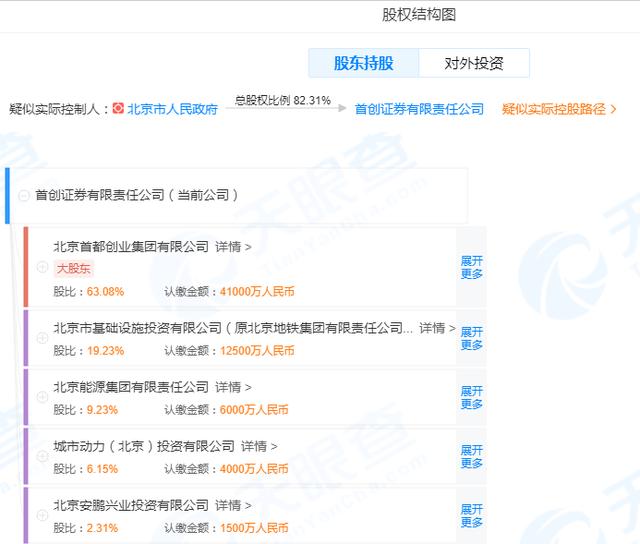Screen dimensions: 640x544
Task: Click 展开更多 for 北京安鹏兴业投资有限公司
Action: pos(471,516)
